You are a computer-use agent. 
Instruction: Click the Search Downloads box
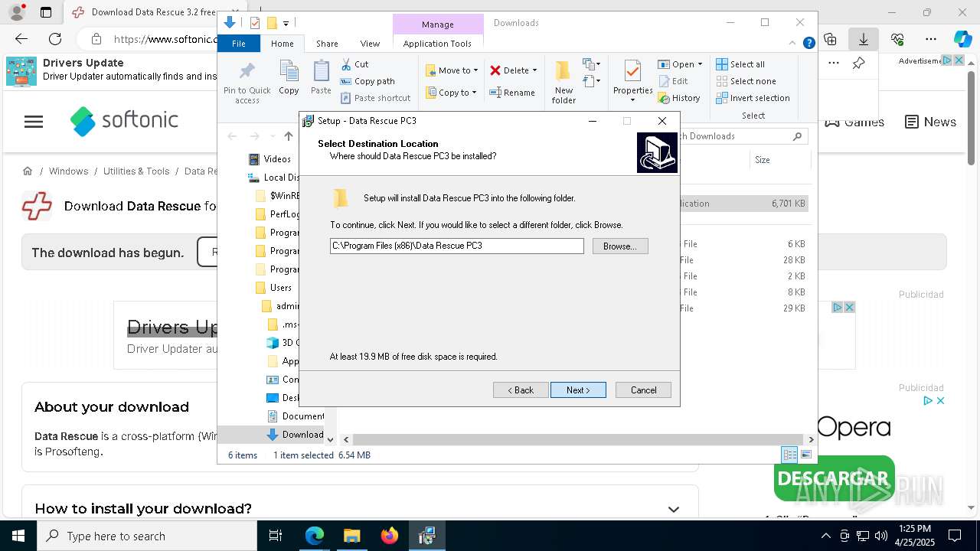tap(738, 136)
